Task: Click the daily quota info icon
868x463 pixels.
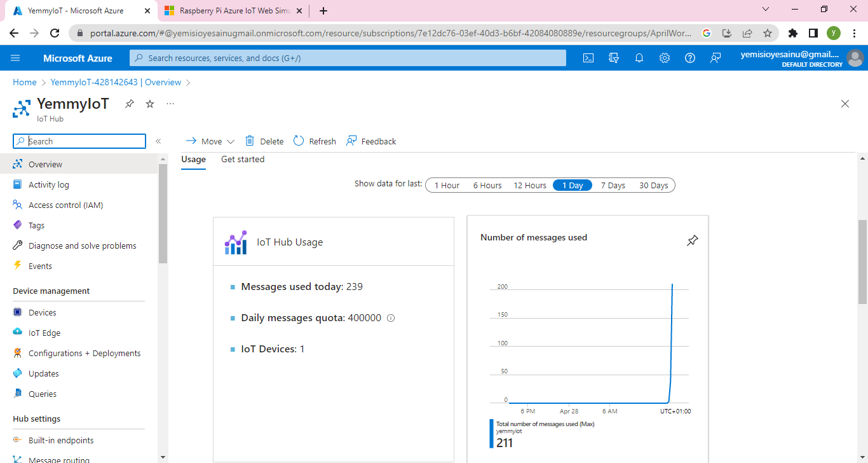Action: [x=391, y=318]
